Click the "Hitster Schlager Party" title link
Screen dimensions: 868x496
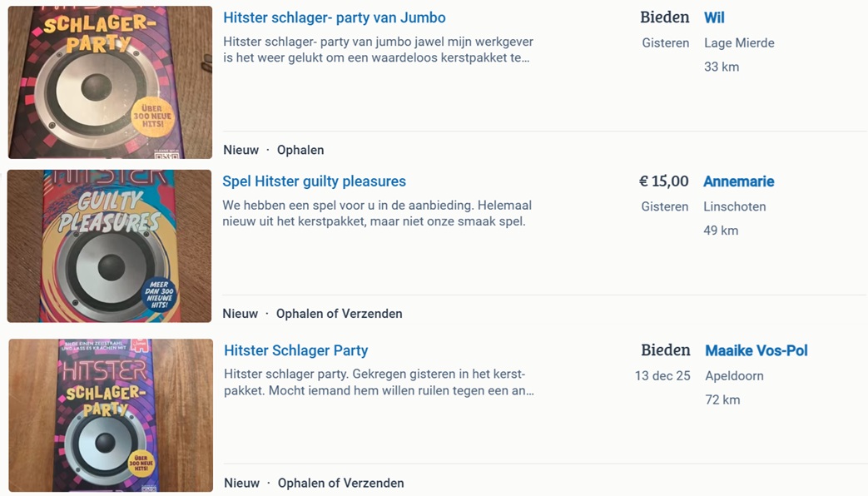[295, 350]
